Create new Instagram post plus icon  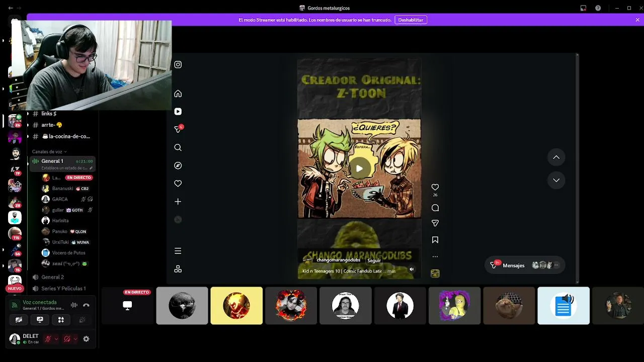(x=178, y=202)
